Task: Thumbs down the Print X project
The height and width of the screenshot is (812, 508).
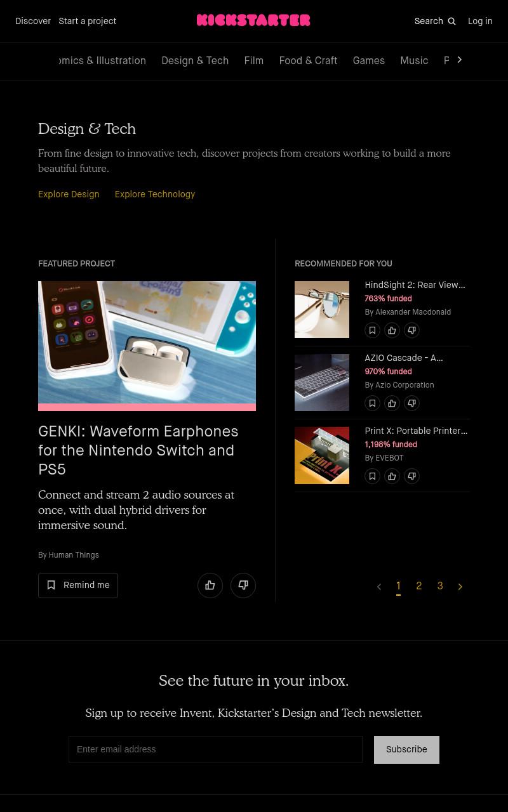Action: 412,476
